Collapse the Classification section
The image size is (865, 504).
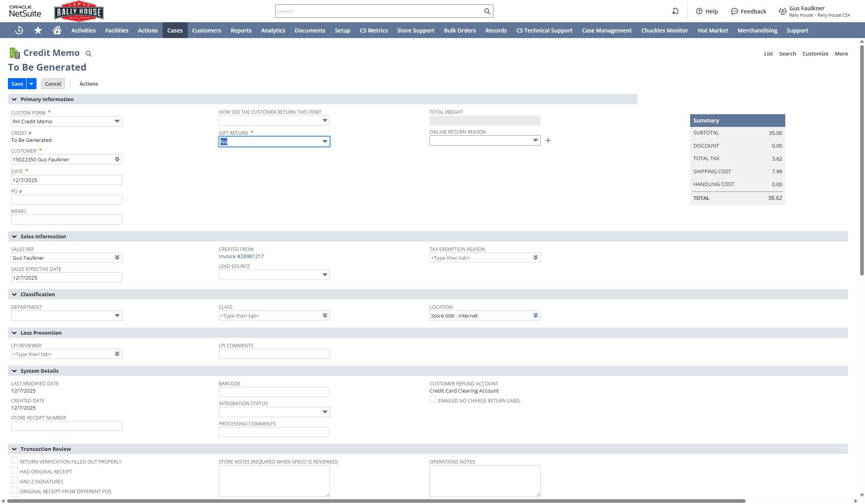click(x=14, y=294)
